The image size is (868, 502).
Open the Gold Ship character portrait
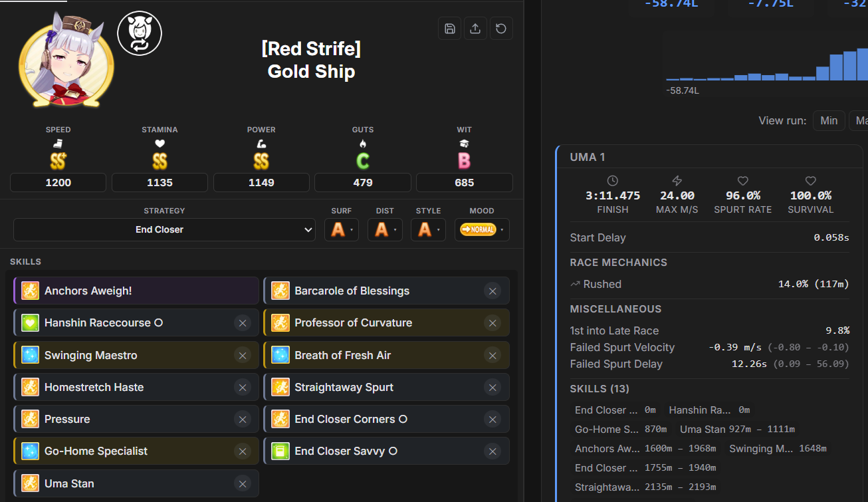(66, 63)
